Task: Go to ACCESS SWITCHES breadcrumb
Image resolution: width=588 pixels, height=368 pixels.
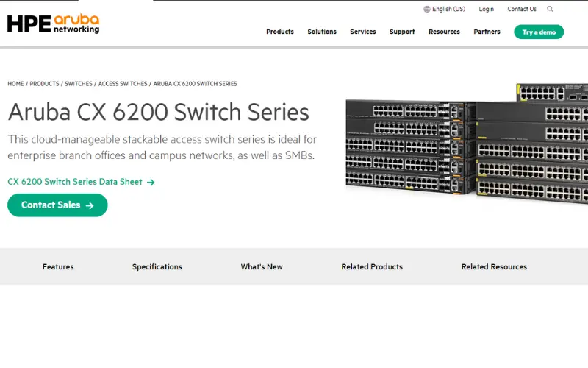Action: (x=123, y=84)
